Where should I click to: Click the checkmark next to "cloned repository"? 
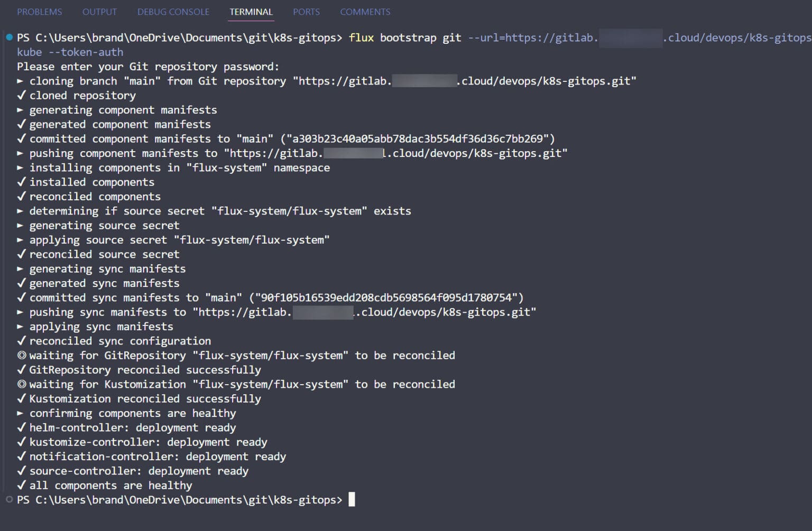(21, 95)
